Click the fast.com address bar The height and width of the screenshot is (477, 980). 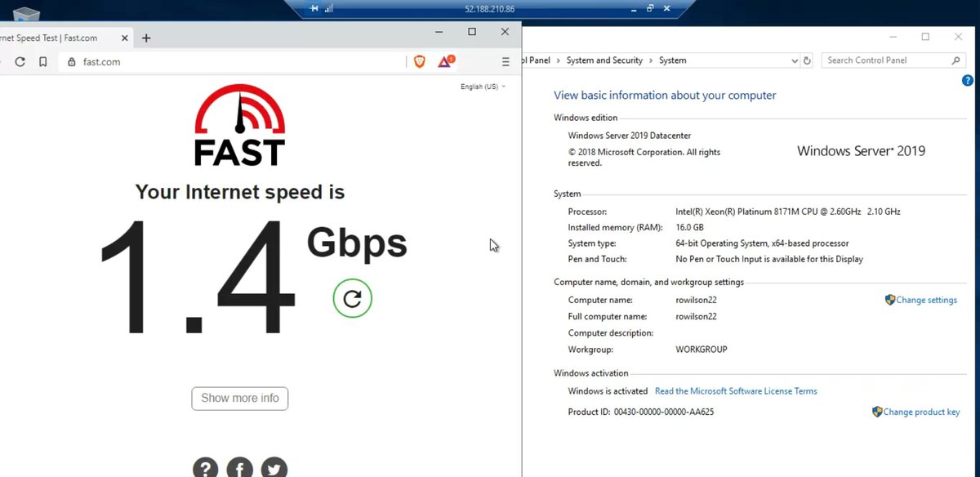pos(233,62)
